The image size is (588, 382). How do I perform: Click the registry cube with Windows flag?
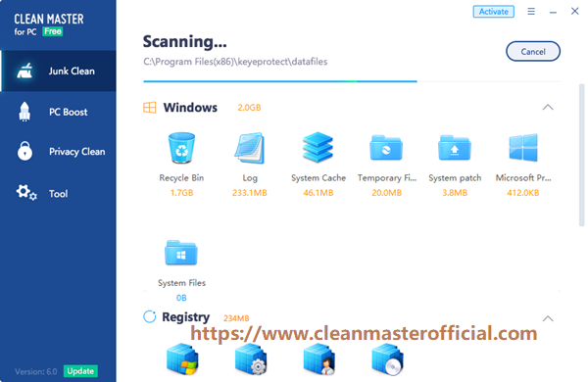tap(182, 359)
